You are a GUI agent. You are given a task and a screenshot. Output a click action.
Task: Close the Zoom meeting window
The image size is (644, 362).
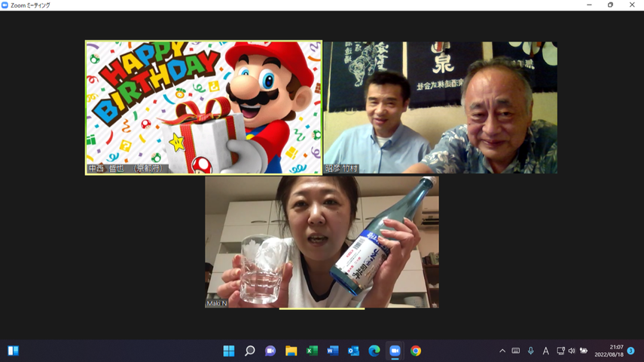(x=632, y=5)
